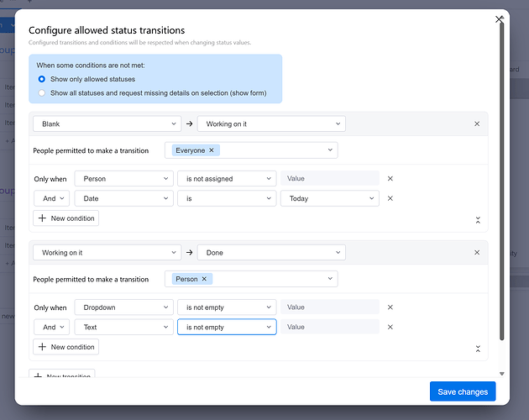Collapse the second transition's conditions section
The width and height of the screenshot is (529, 420).
[x=477, y=348]
